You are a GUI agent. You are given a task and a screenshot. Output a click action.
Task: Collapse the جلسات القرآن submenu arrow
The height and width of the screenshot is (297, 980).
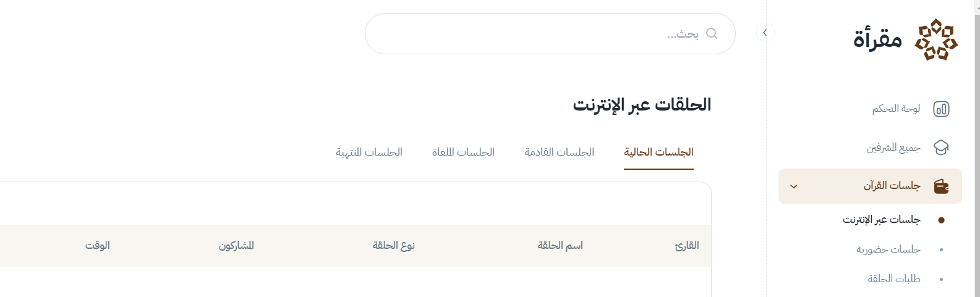click(x=794, y=186)
